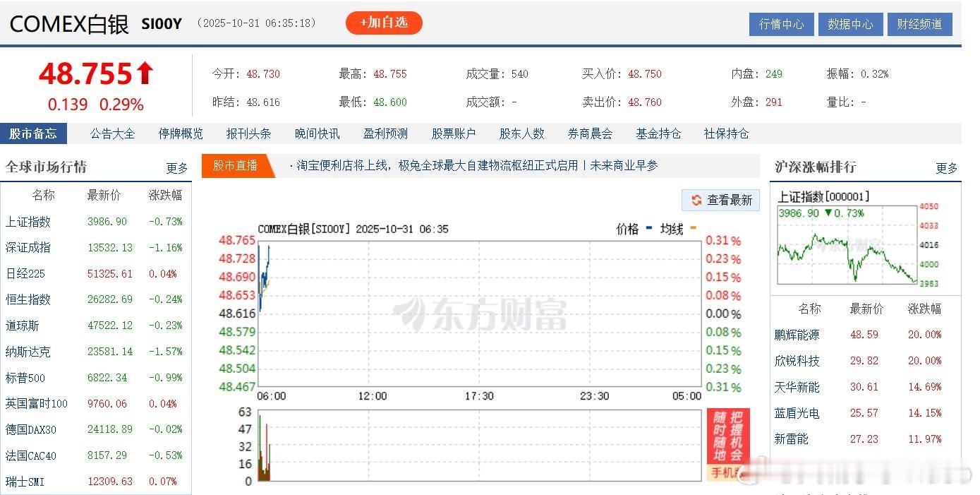Open 新雷能 in gainers ranking

click(791, 439)
